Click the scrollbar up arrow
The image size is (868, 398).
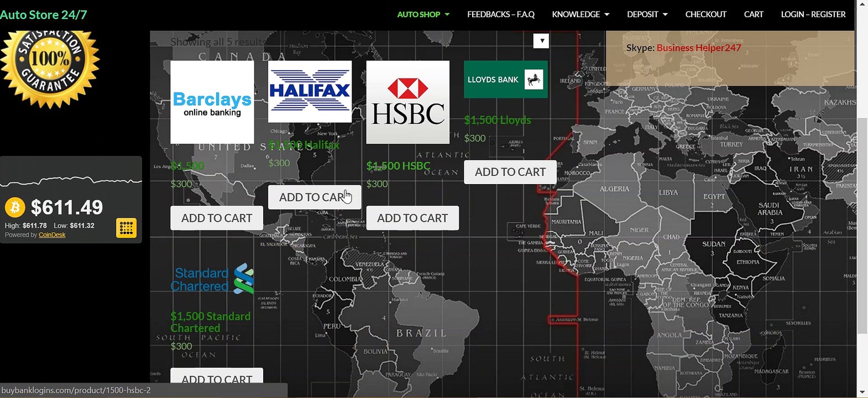[x=862, y=6]
